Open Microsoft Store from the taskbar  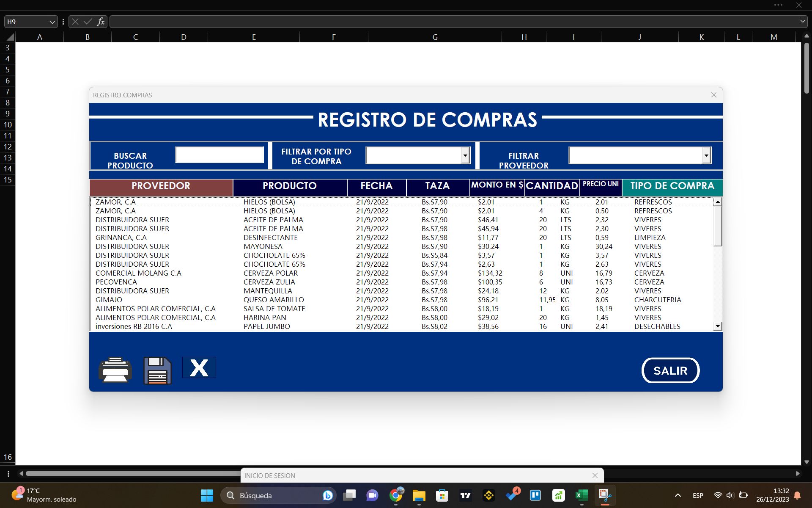[442, 495]
